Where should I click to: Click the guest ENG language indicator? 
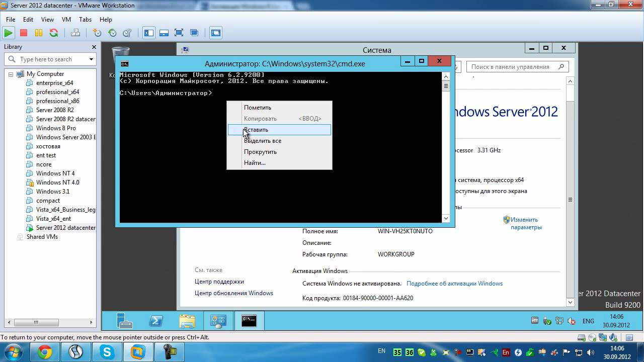(x=588, y=321)
